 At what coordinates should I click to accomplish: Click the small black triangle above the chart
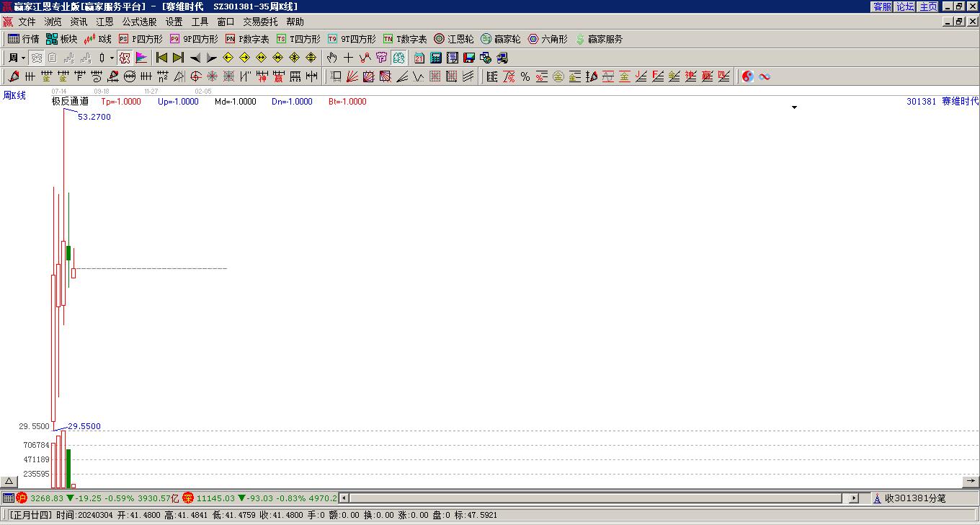point(795,107)
